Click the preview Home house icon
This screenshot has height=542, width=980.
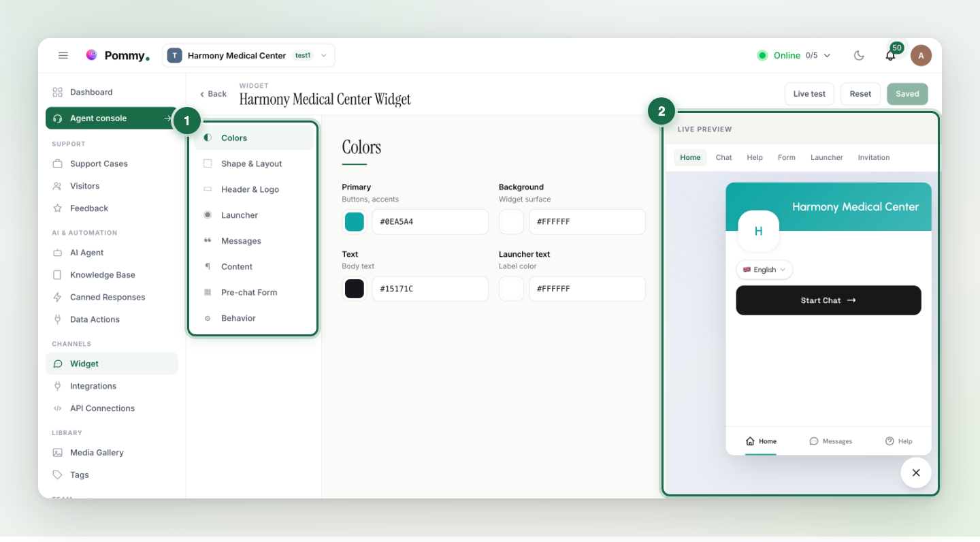point(750,441)
